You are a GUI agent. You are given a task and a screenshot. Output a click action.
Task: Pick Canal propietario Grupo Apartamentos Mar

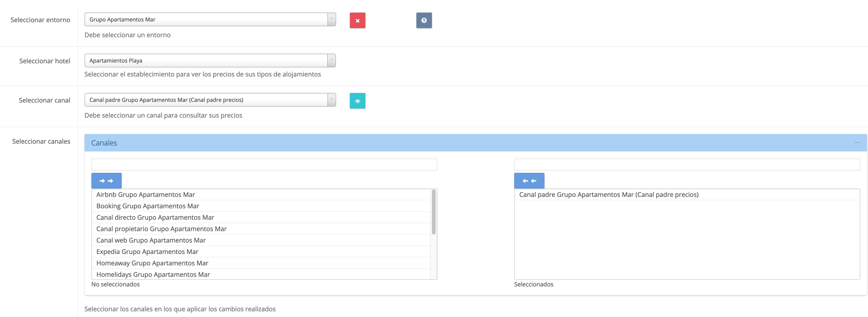pyautogui.click(x=161, y=229)
